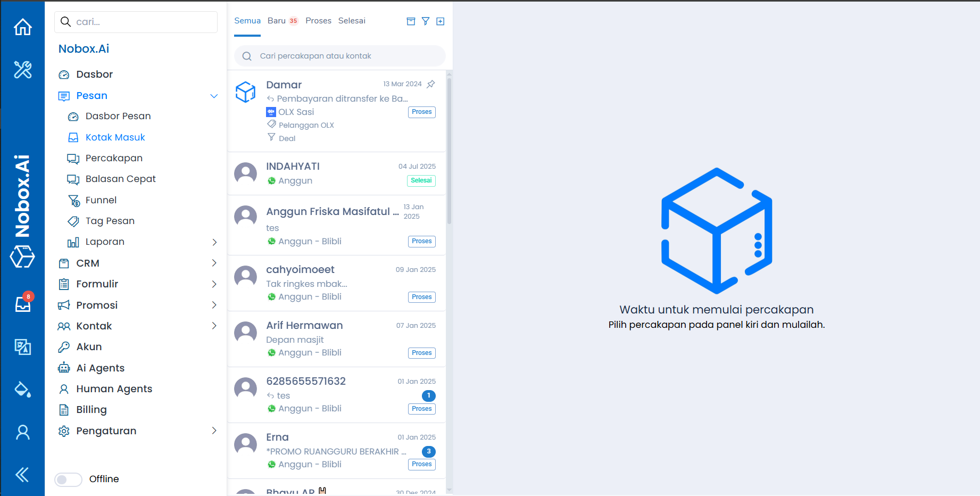Click the Cari percakapan atau kontak search field
This screenshot has height=496, width=980.
(346, 56)
